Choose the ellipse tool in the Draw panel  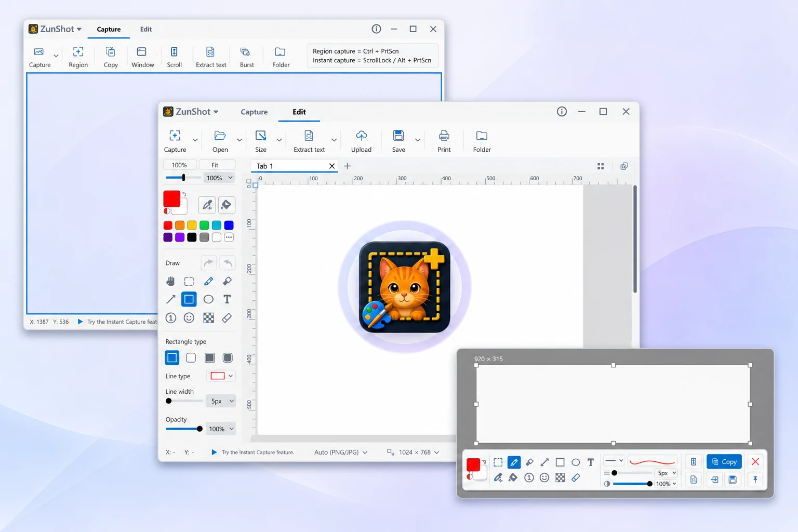click(208, 299)
